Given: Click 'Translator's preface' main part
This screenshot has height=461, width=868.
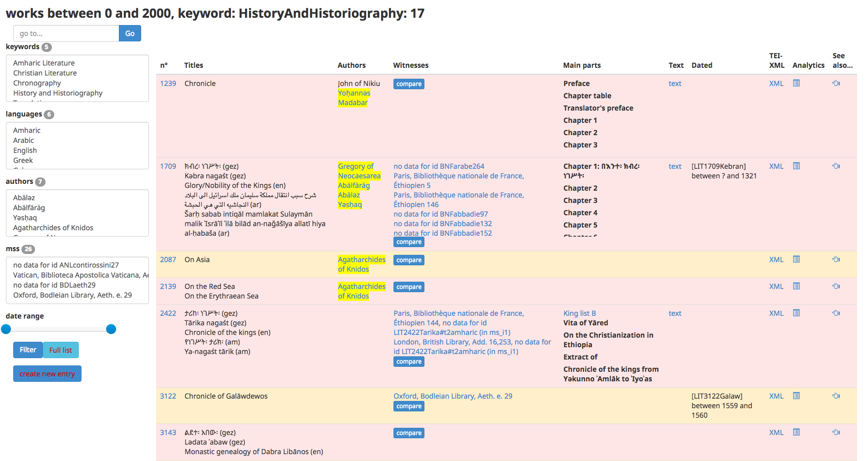Looking at the screenshot, I should pos(598,108).
